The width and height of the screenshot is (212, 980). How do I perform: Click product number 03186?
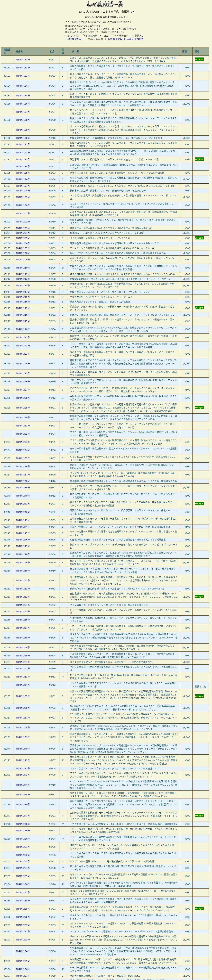point(7,104)
